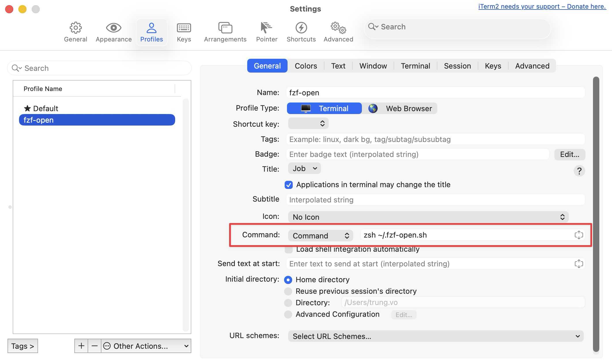Switch to the Colors tab
Viewport: 612px width, 364px height.
306,66
